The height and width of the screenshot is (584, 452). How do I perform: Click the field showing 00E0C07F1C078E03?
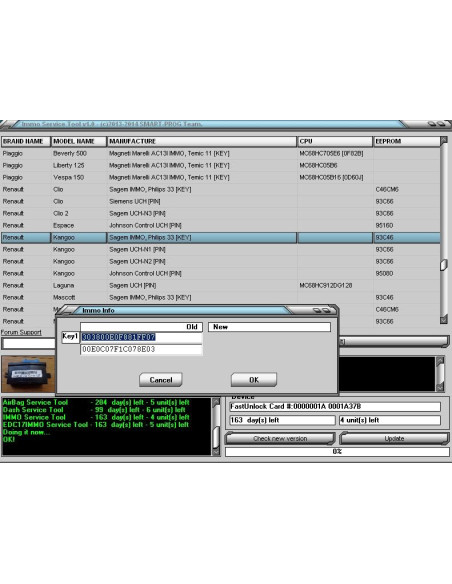coord(141,349)
